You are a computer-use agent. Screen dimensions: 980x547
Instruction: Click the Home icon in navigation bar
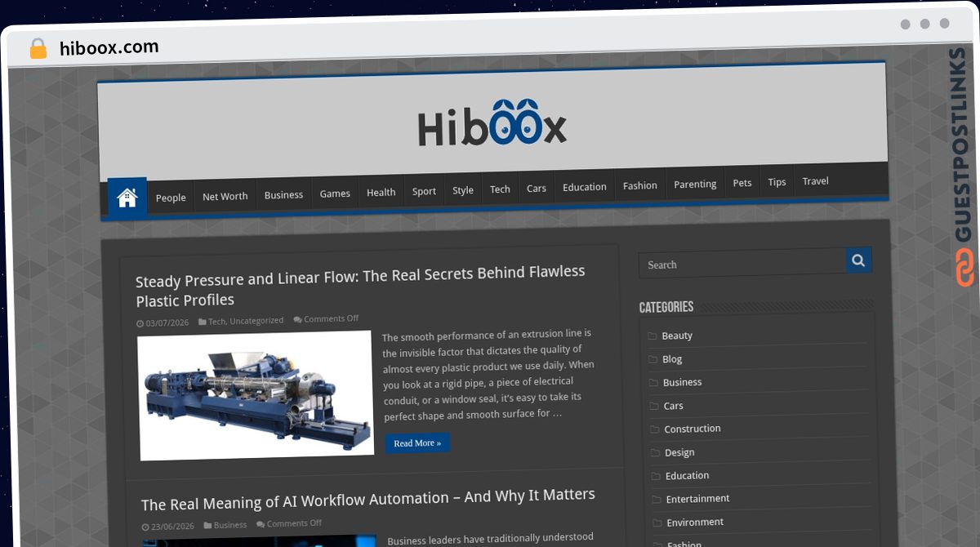click(x=127, y=198)
